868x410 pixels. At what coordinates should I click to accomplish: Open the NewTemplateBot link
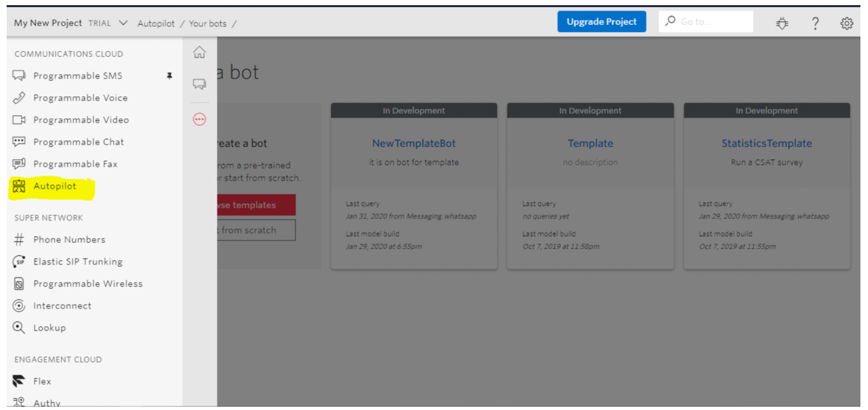pos(414,143)
